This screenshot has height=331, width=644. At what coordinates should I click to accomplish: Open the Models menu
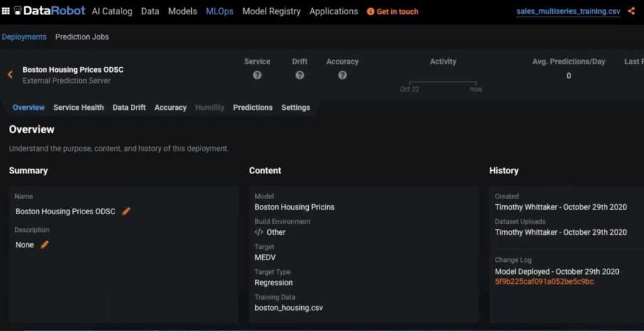point(183,11)
